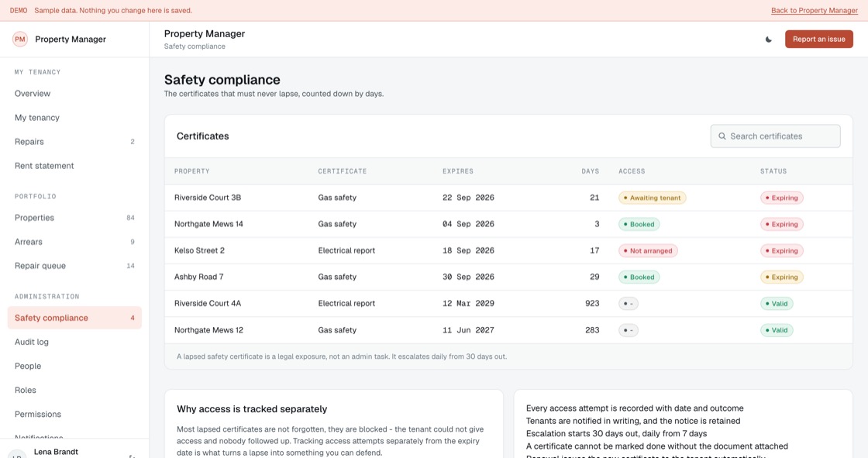868x458 pixels.
Task: Click the search magnifier icon in certificates
Action: coord(722,136)
